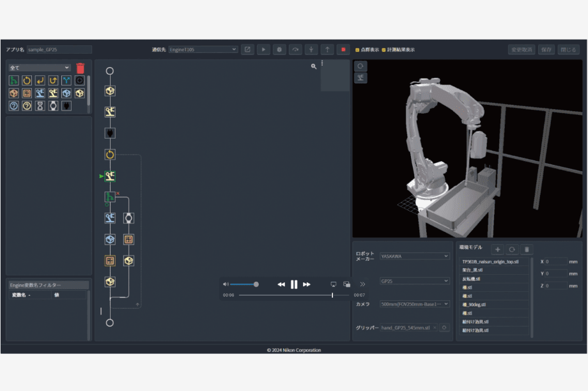This screenshot has width=588, height=391.
Task: Pick the black circled-plus icon in the palette
Action: (79, 80)
